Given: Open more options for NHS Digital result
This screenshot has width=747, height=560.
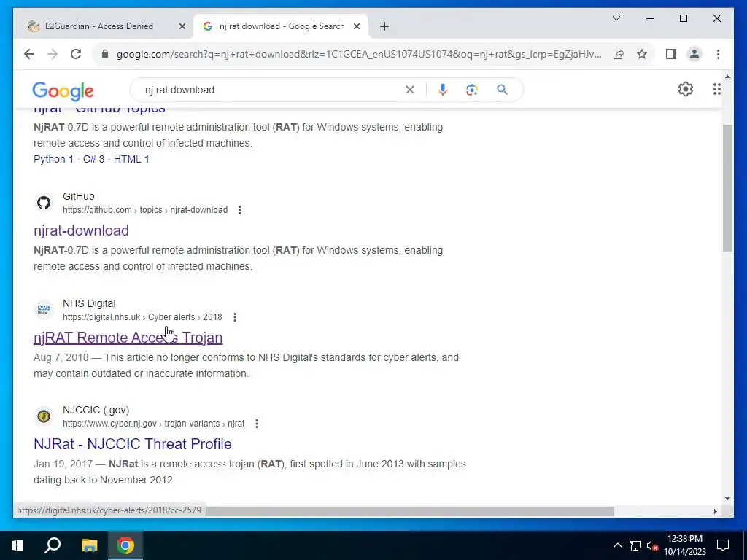Looking at the screenshot, I should tap(234, 317).
